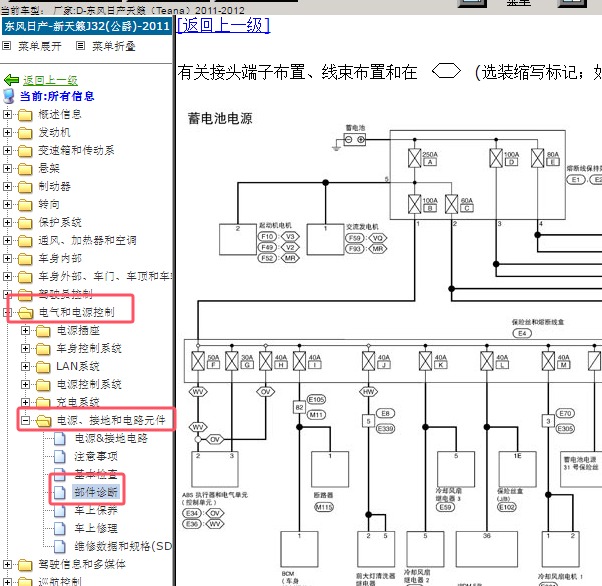Expand the 概述信息 folder
The width and height of the screenshot is (602, 586).
tap(7, 114)
